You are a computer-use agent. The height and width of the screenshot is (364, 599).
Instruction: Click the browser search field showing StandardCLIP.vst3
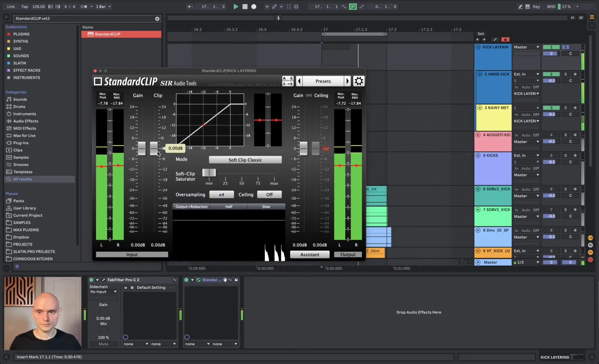pos(86,18)
